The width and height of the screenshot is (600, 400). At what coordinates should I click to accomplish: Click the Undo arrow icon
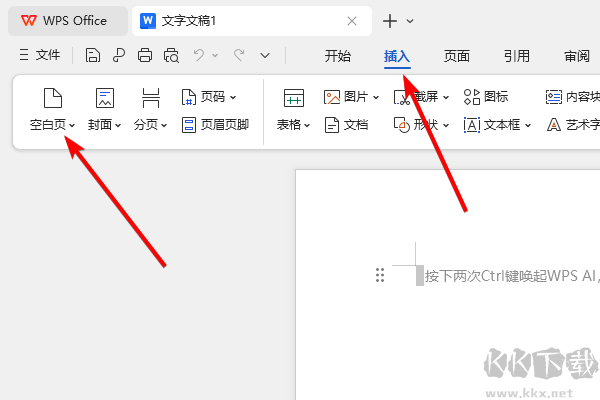tap(199, 55)
